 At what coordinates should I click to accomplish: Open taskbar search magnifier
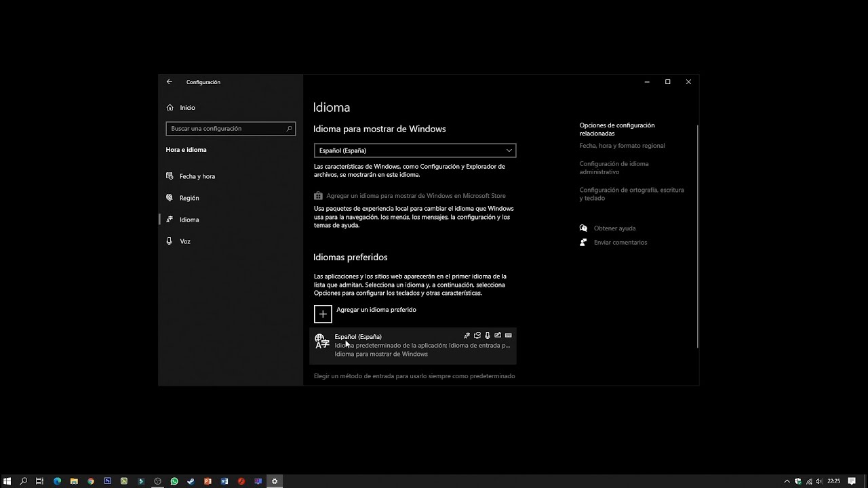click(x=24, y=481)
